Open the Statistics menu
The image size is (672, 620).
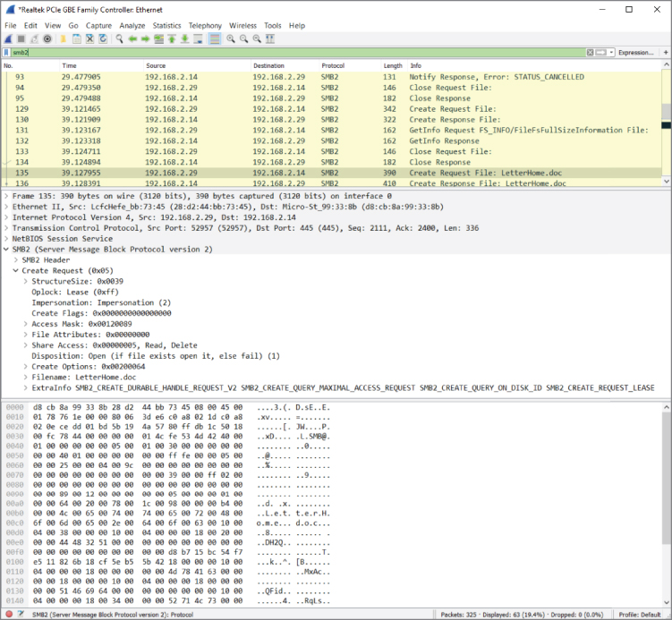click(166, 26)
